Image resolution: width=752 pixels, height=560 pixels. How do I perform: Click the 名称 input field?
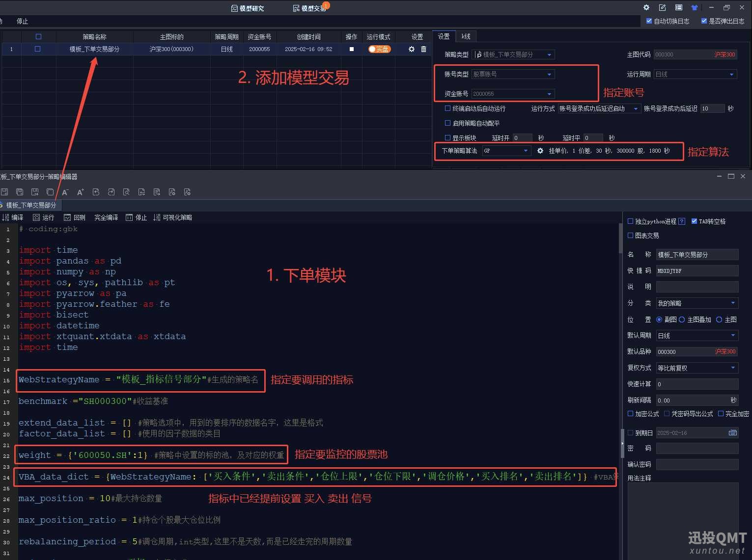click(697, 255)
